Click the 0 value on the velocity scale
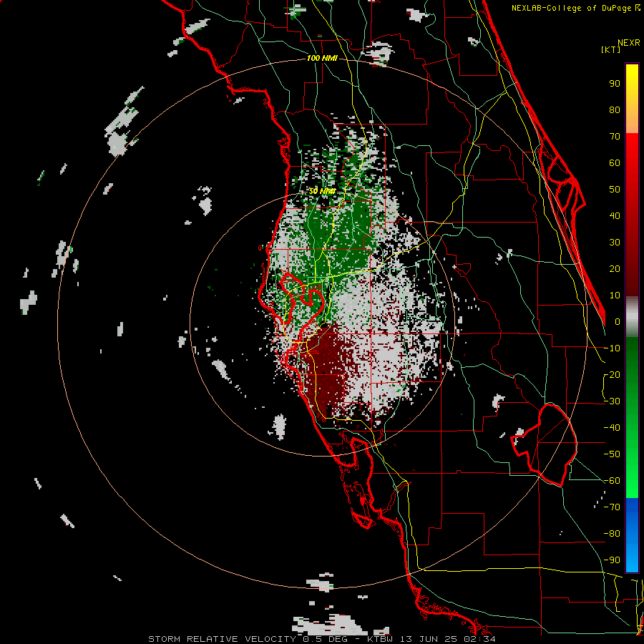The width and height of the screenshot is (644, 644). 618,321
